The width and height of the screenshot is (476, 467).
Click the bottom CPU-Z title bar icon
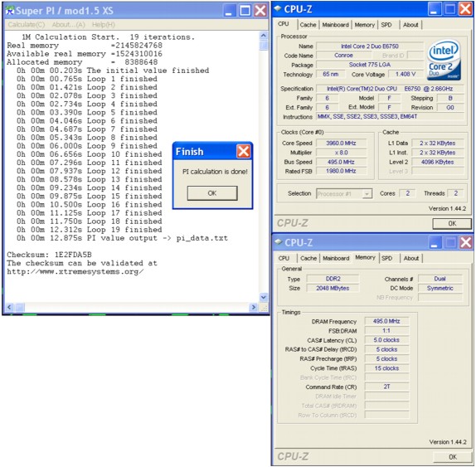click(x=278, y=242)
